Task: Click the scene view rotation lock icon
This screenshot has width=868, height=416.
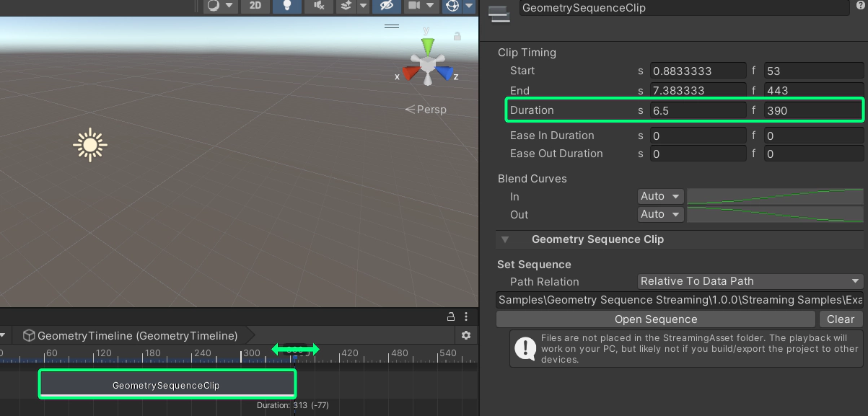Action: click(x=457, y=36)
